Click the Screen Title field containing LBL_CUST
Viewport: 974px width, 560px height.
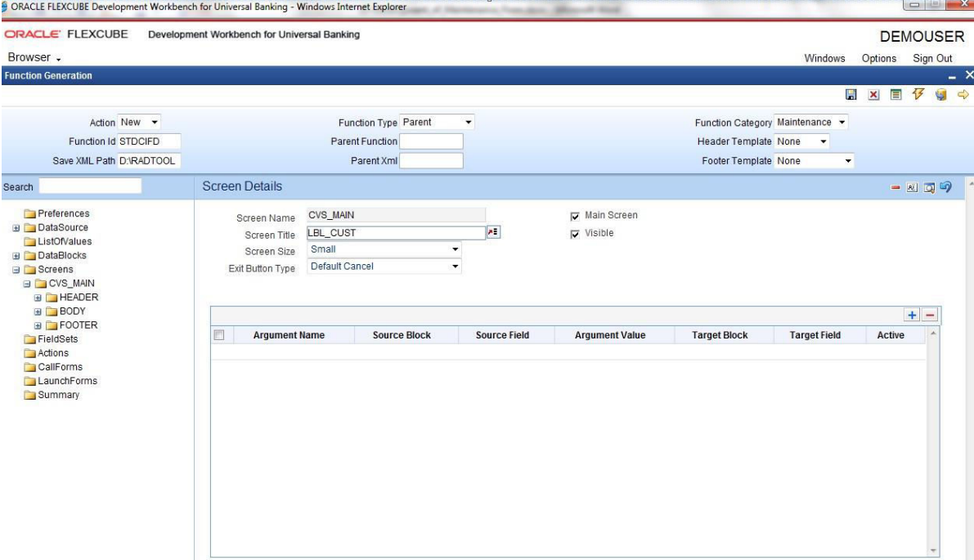396,233
